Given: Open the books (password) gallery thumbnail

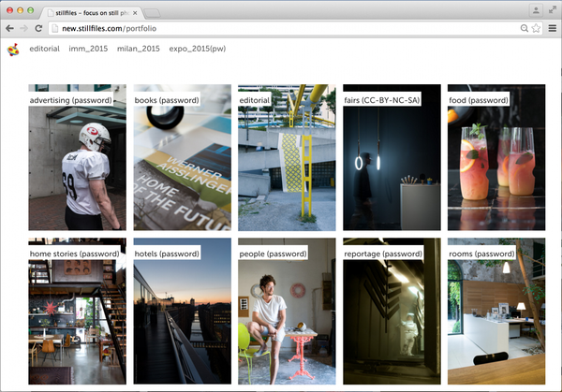Looking at the screenshot, I should click(182, 159).
